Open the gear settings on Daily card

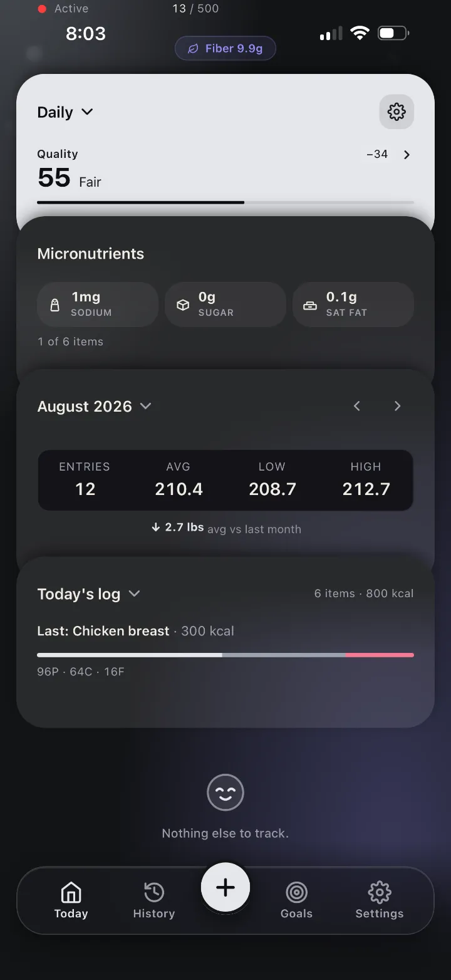pyautogui.click(x=397, y=112)
